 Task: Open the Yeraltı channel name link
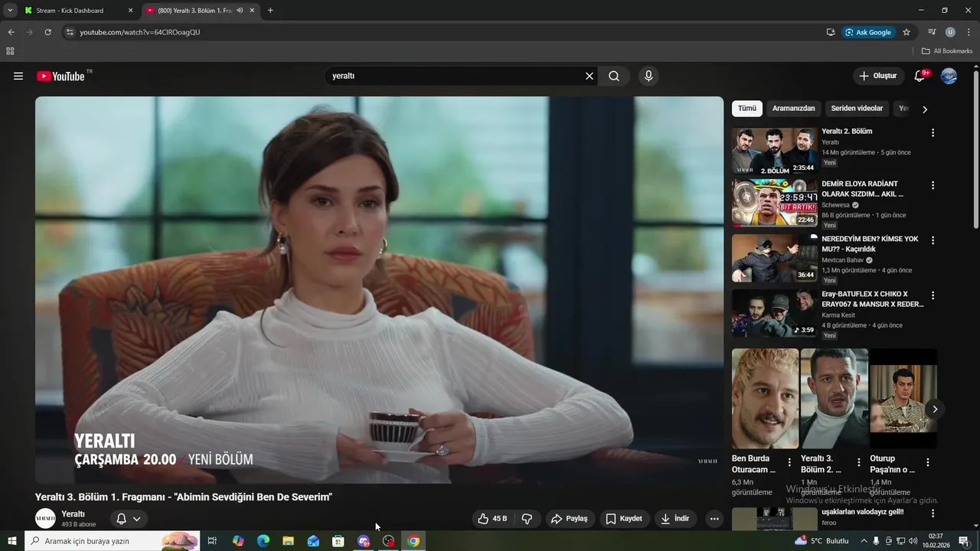(73, 514)
